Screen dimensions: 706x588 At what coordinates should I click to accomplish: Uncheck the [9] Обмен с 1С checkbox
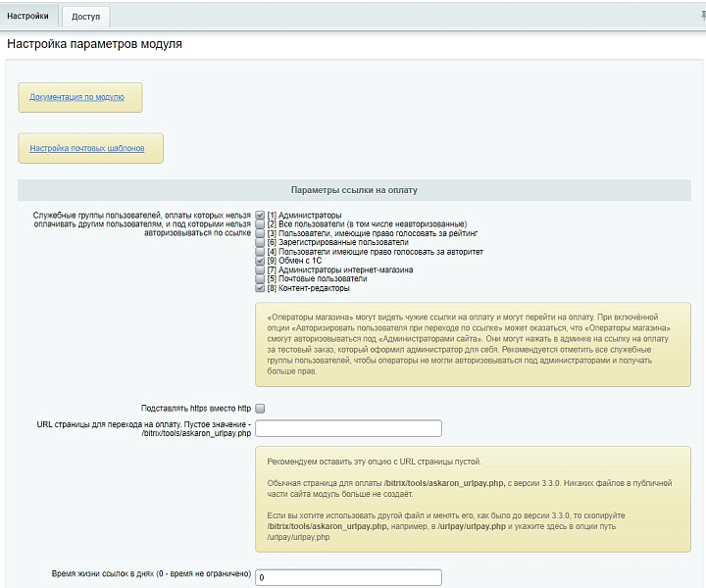[x=260, y=261]
